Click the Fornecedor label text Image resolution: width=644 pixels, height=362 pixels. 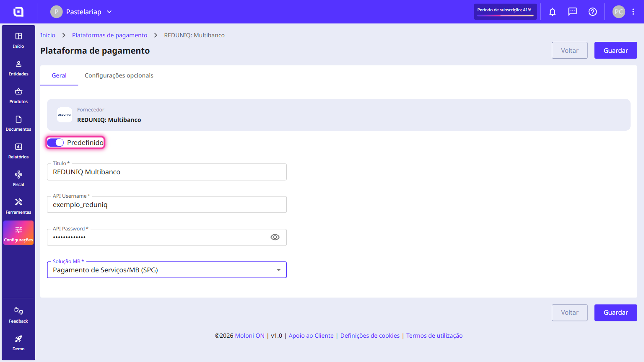pos(91,110)
